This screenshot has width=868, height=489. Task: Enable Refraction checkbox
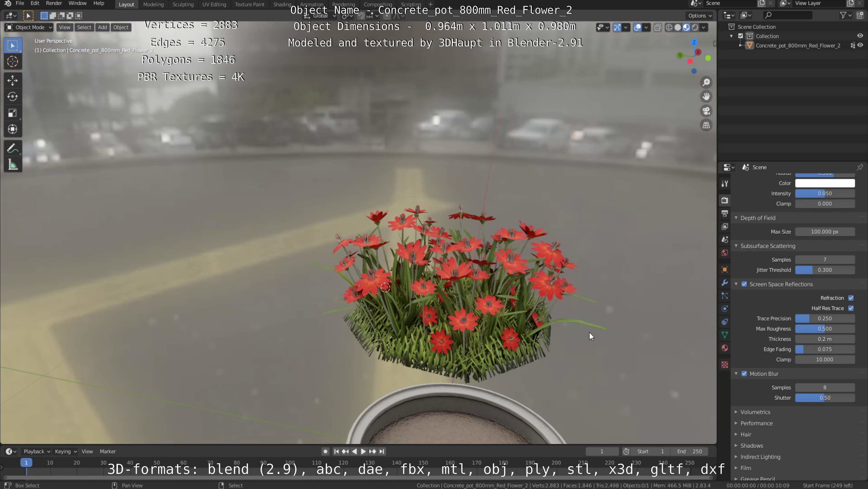tap(851, 298)
